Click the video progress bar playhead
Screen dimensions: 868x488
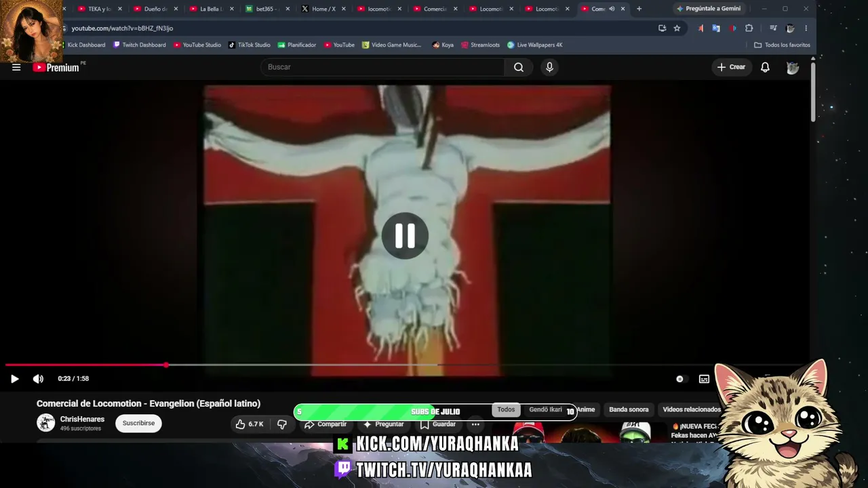(x=166, y=365)
